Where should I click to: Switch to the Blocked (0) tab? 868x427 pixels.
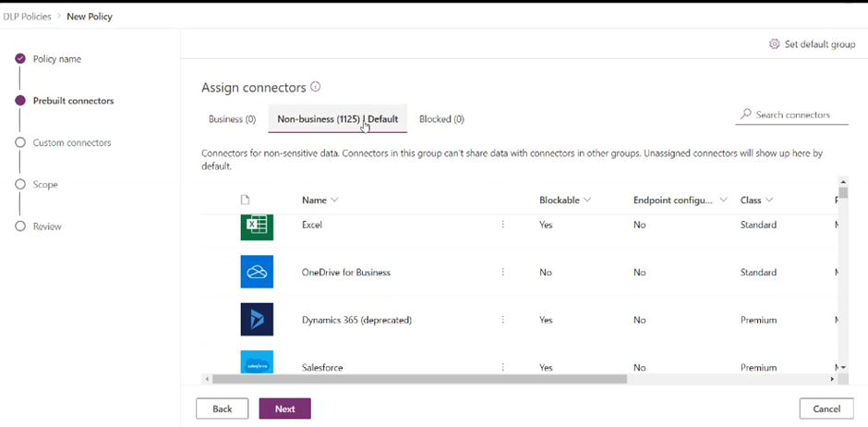tap(441, 119)
